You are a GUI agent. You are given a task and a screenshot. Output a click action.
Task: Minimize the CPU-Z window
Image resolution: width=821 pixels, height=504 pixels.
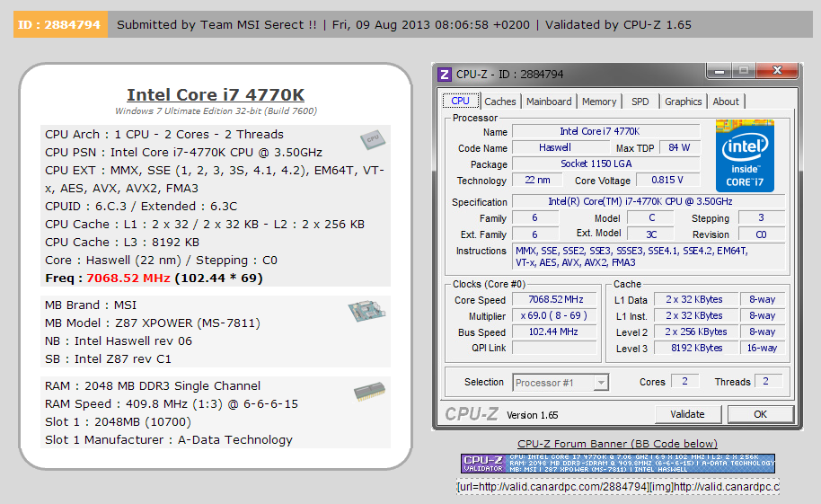[719, 71]
